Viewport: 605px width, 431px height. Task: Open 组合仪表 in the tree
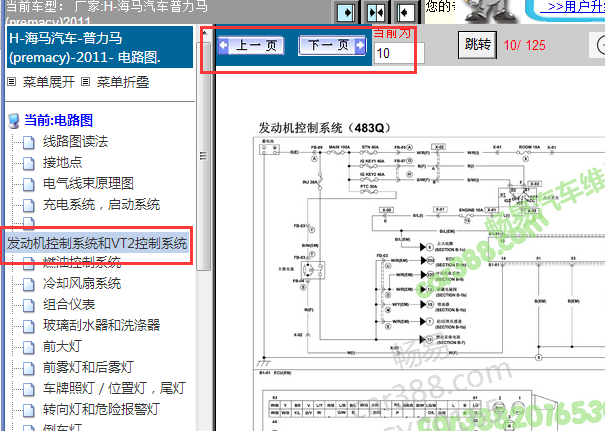(69, 304)
